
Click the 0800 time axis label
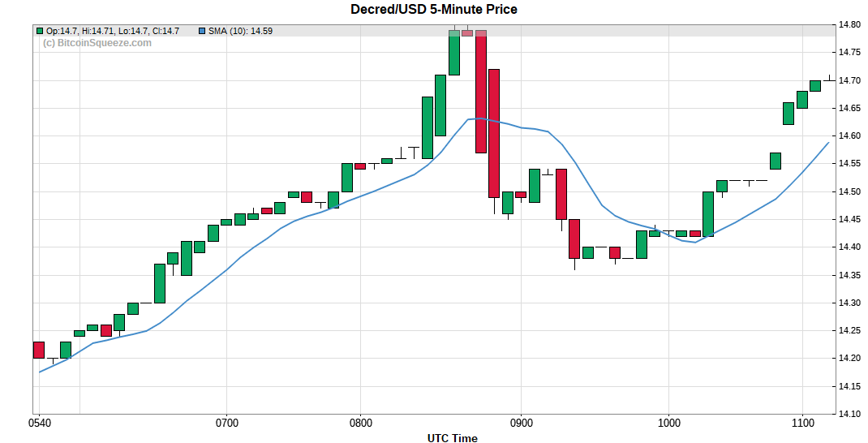(x=360, y=424)
